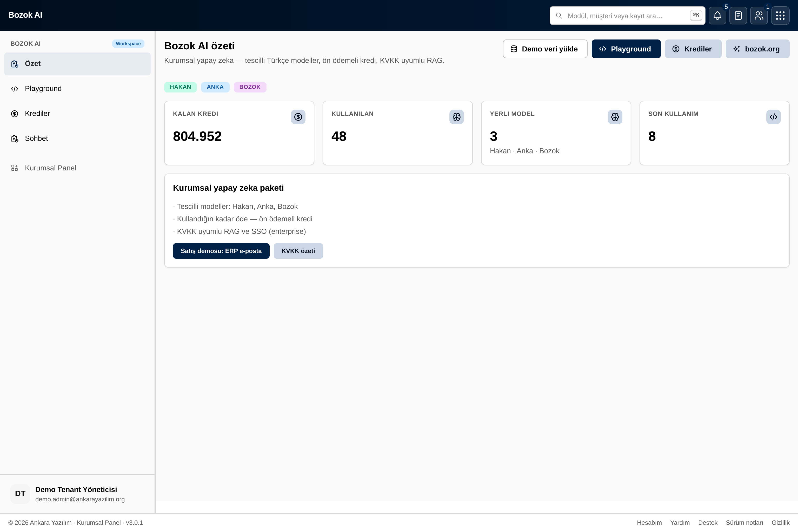798x532 pixels.
Task: Click the Krediler sidebar dollar icon
Action: coord(15,114)
